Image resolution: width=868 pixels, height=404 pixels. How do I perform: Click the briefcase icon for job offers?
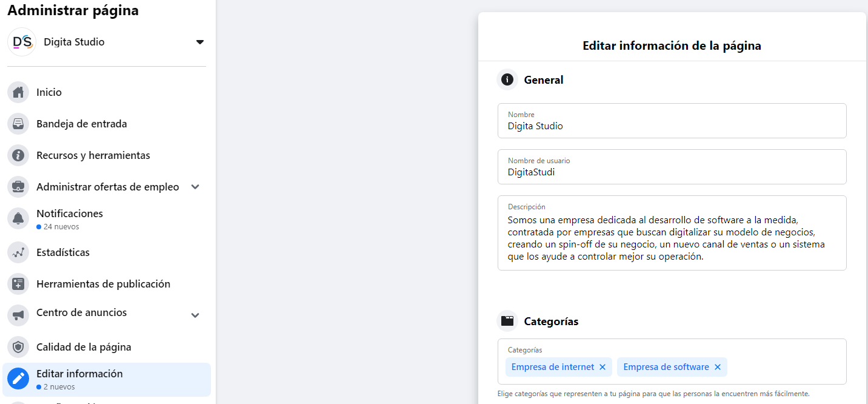(x=18, y=187)
